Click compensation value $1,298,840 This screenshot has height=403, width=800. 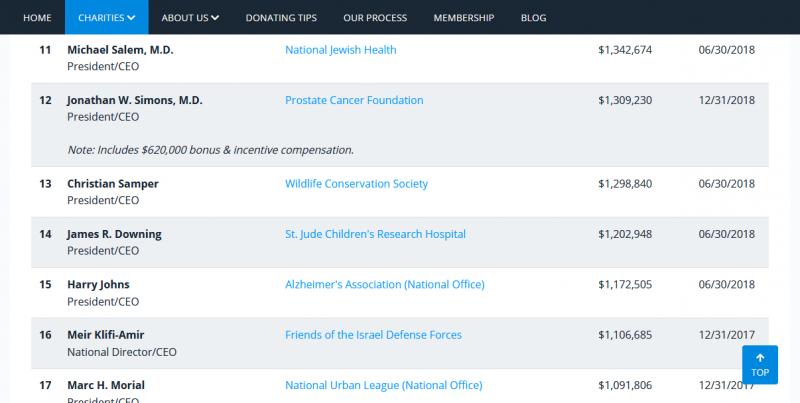coord(625,184)
